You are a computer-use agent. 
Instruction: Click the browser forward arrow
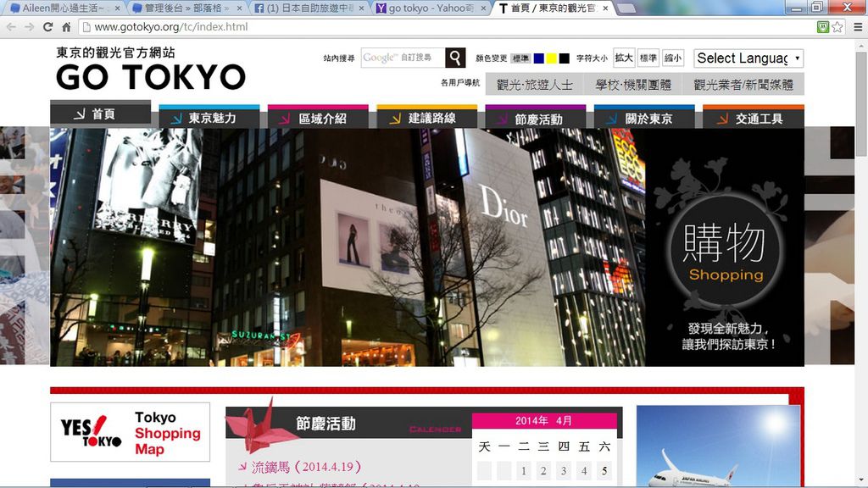click(x=29, y=26)
